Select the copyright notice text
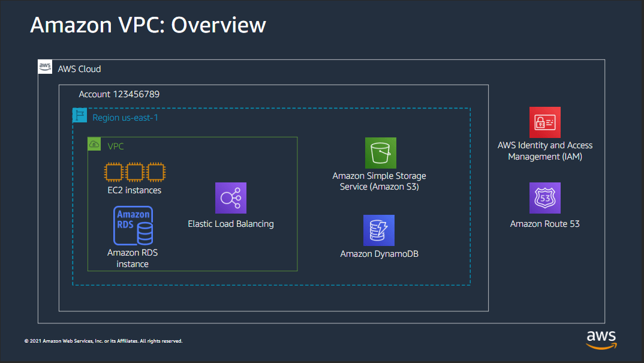This screenshot has width=644, height=363. pos(103,340)
